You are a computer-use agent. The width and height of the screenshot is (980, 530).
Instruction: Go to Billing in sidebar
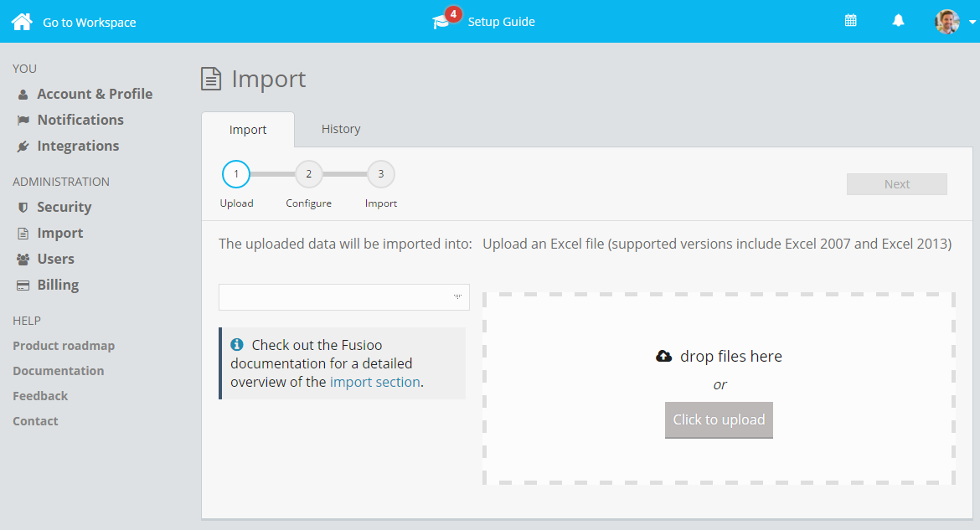click(x=58, y=285)
